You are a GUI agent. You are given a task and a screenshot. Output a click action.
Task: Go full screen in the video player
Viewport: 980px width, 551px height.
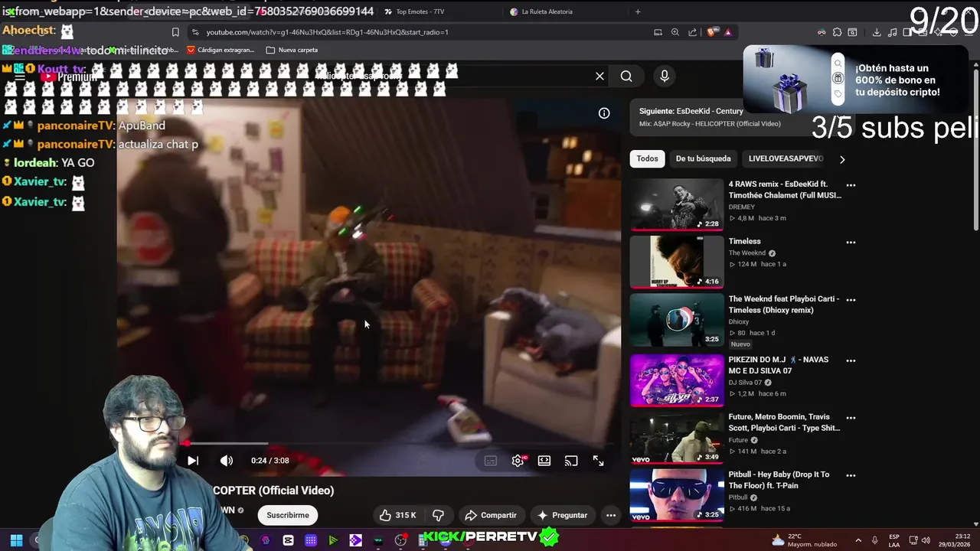pyautogui.click(x=598, y=461)
